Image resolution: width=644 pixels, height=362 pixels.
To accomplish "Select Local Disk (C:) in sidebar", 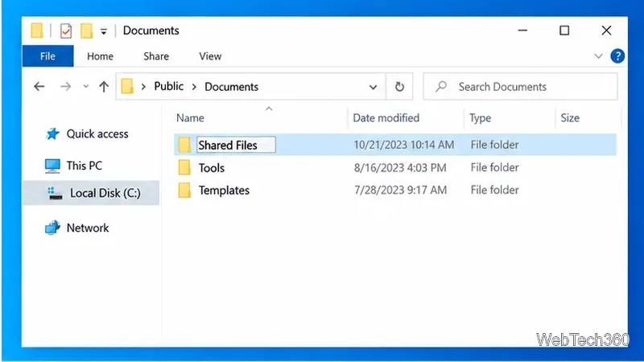I will (91, 193).
